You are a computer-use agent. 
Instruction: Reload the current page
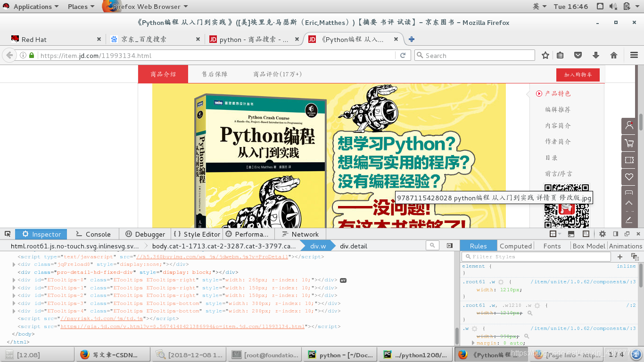[x=403, y=55]
